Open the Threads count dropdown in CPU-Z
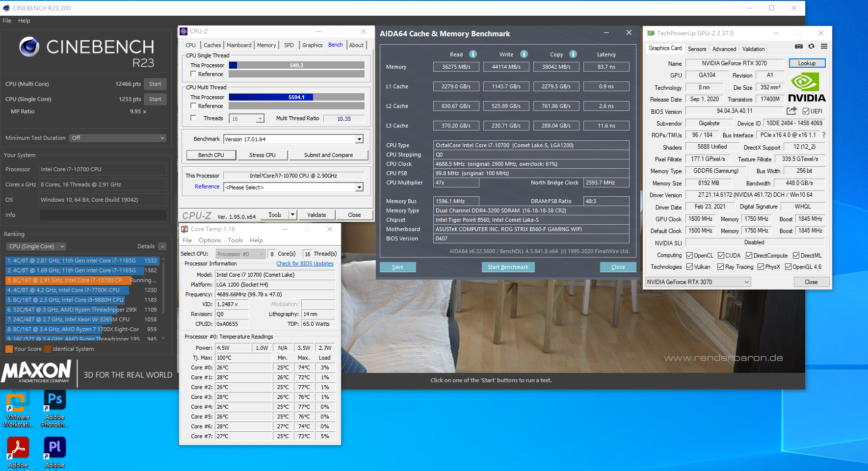Image resolution: width=868 pixels, height=471 pixels. (260, 119)
